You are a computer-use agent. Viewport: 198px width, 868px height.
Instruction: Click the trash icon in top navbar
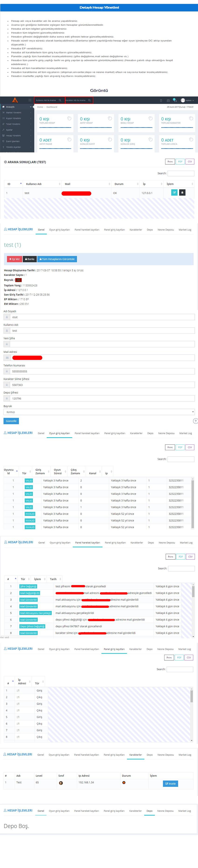click(161, 100)
